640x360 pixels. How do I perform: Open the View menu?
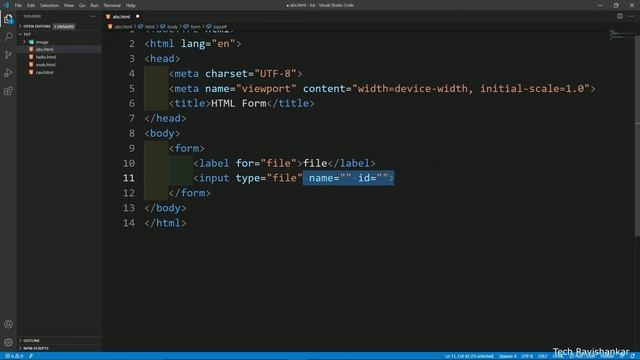[x=69, y=5]
